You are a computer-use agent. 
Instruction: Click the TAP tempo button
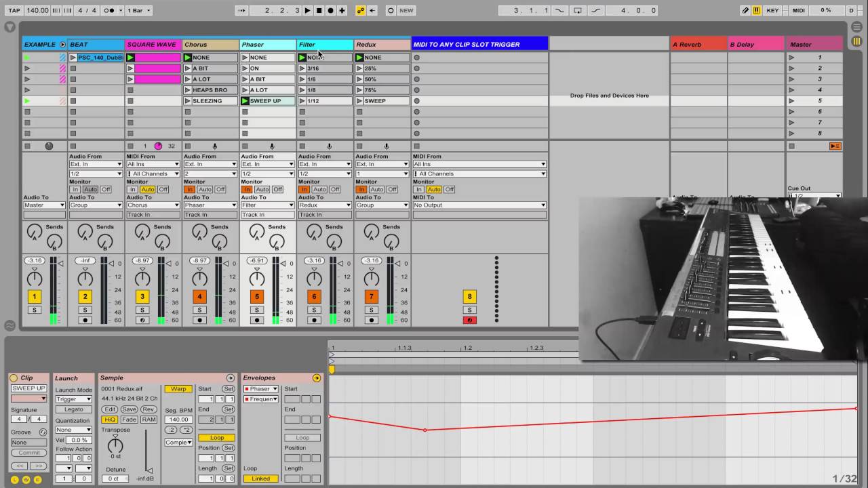(x=14, y=10)
